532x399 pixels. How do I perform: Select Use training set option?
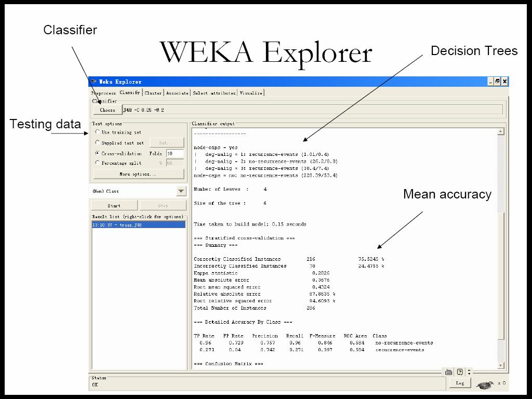(x=97, y=132)
